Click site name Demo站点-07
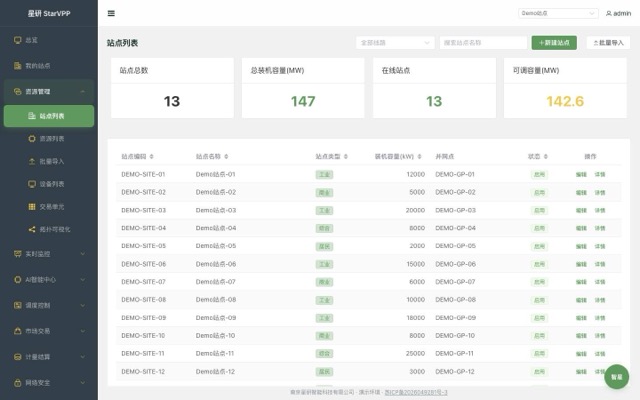Viewport: 640px width, 400px height. tap(216, 282)
